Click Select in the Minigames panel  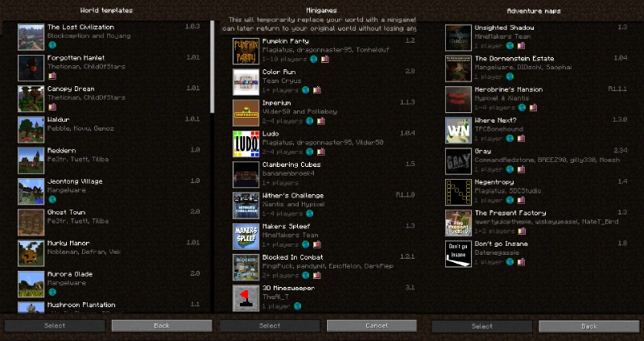coord(270,326)
